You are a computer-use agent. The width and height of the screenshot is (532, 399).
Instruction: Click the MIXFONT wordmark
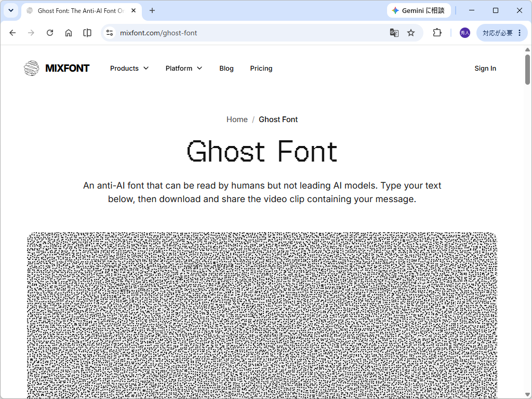(67, 68)
